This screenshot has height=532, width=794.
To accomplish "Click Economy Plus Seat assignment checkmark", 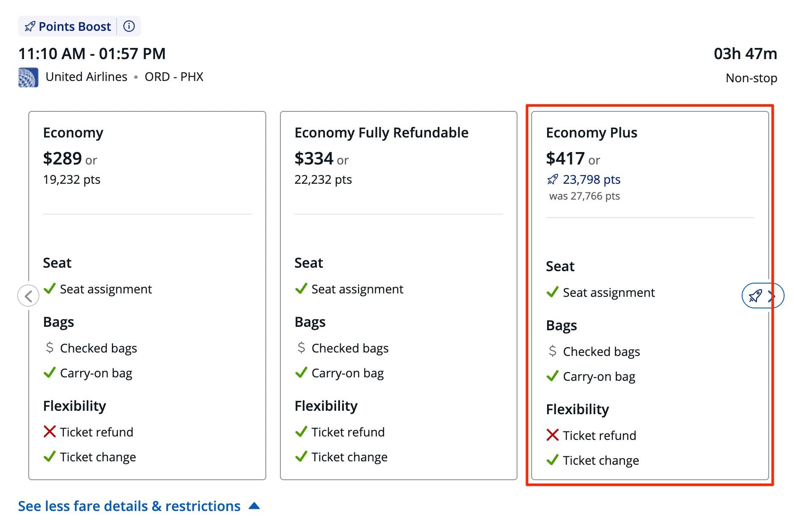I will click(553, 292).
